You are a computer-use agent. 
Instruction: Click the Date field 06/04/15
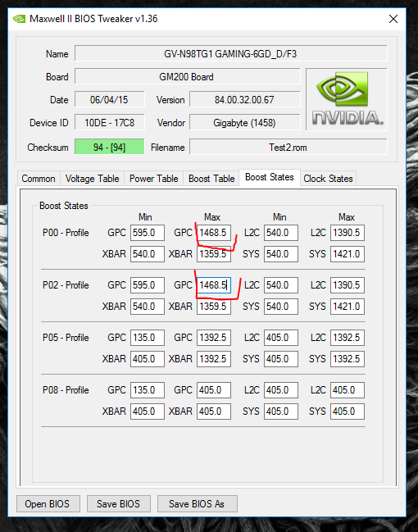(109, 100)
